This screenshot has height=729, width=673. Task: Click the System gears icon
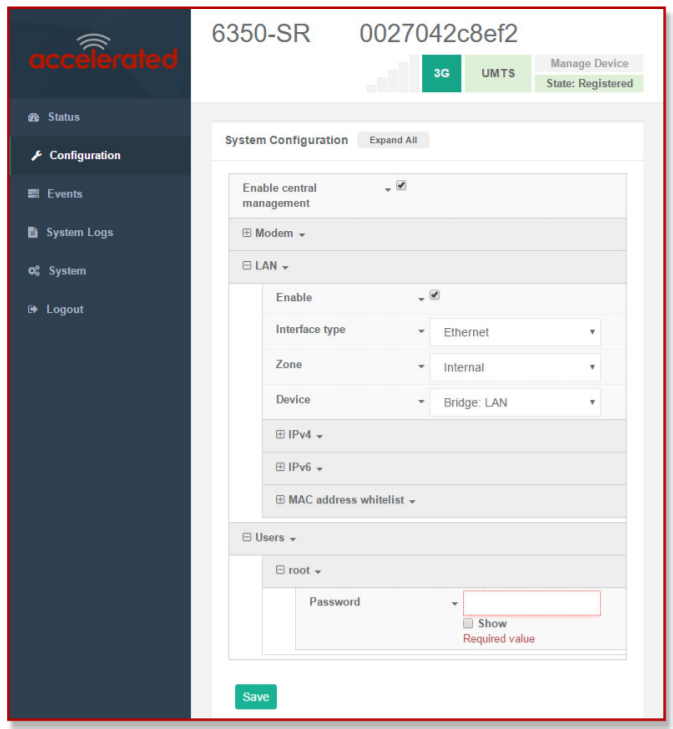[33, 271]
